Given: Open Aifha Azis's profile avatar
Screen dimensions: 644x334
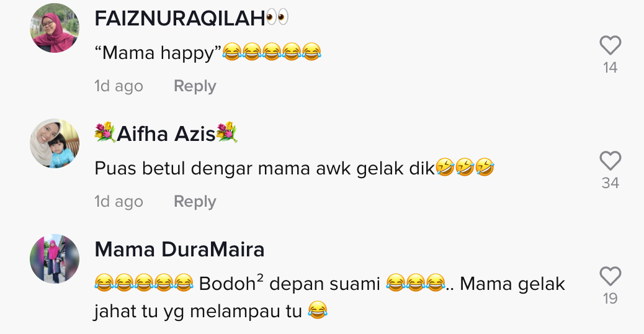Looking at the screenshot, I should 55,143.
